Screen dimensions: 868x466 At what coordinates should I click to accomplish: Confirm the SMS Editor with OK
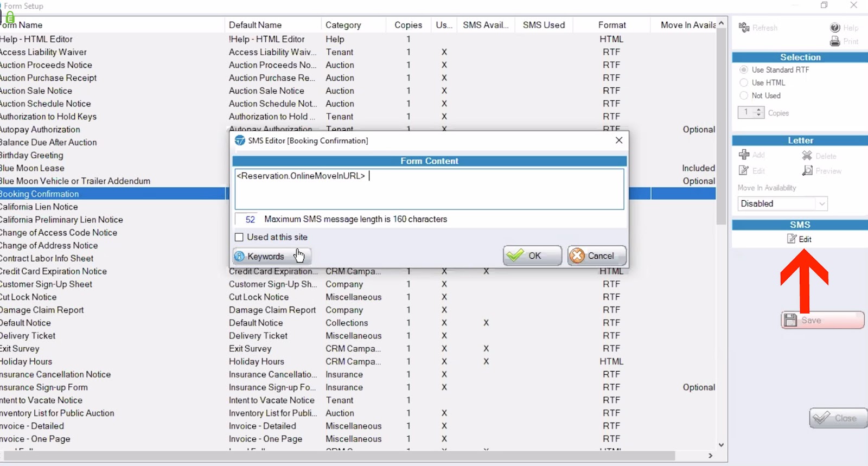[532, 256]
